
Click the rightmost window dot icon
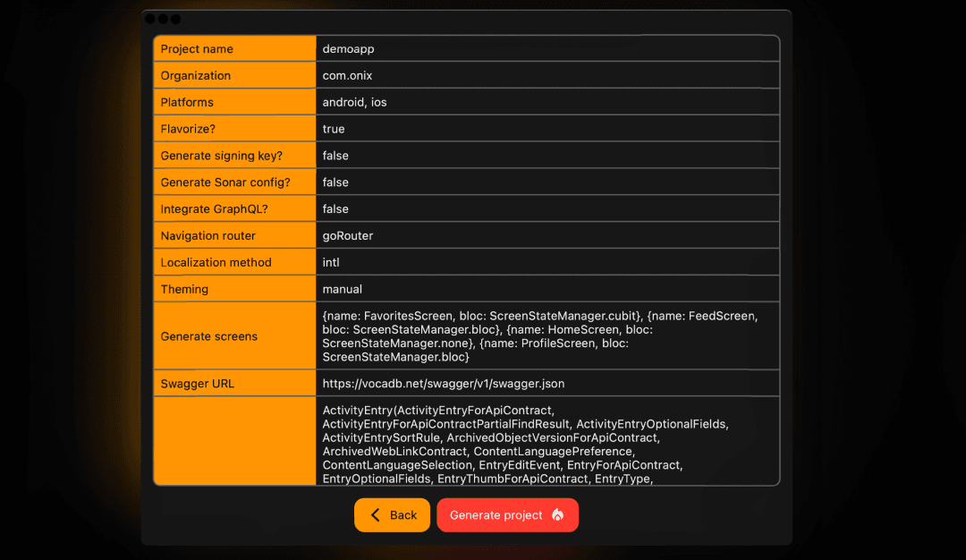pyautogui.click(x=176, y=17)
